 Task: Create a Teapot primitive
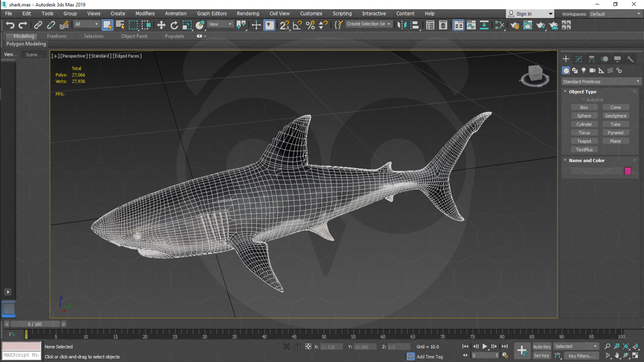coord(585,141)
